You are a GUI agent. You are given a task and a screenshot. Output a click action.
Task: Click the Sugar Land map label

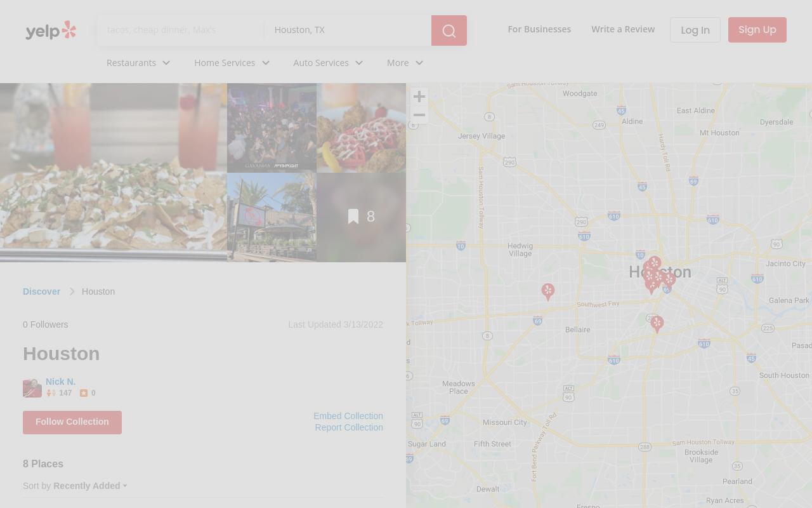427,444
